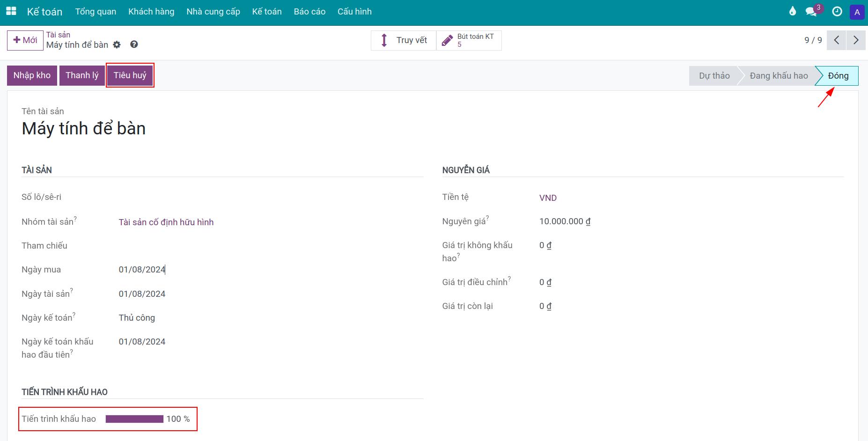Open the Kế toán menu item

pyautogui.click(x=267, y=12)
